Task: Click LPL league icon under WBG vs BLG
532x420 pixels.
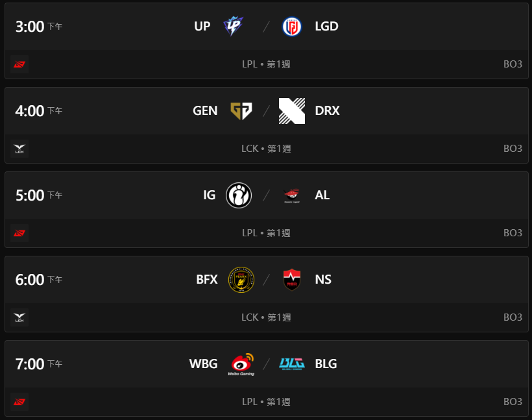Action: [x=19, y=402]
